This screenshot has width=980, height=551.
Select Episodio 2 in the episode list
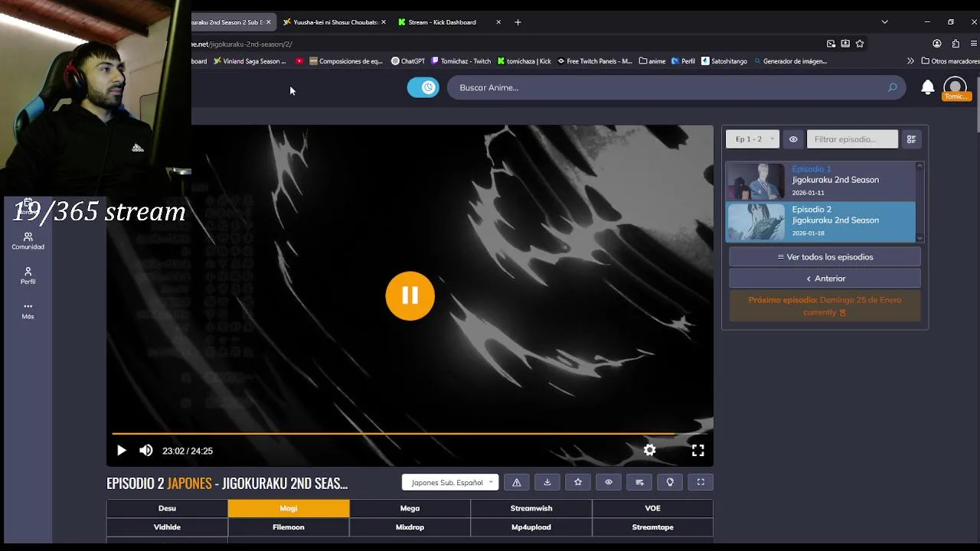[x=820, y=221]
